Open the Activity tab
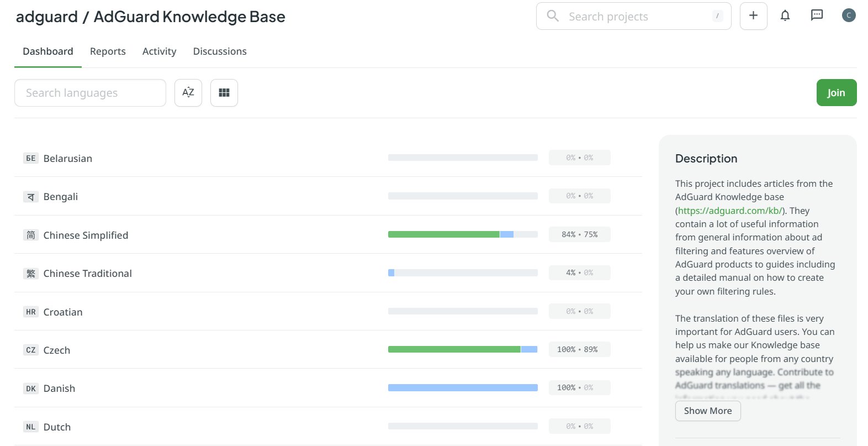Viewport: 868px width, 446px height. click(159, 51)
